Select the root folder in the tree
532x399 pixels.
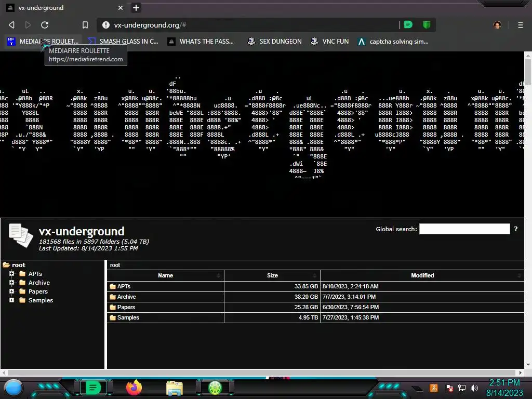click(x=18, y=265)
